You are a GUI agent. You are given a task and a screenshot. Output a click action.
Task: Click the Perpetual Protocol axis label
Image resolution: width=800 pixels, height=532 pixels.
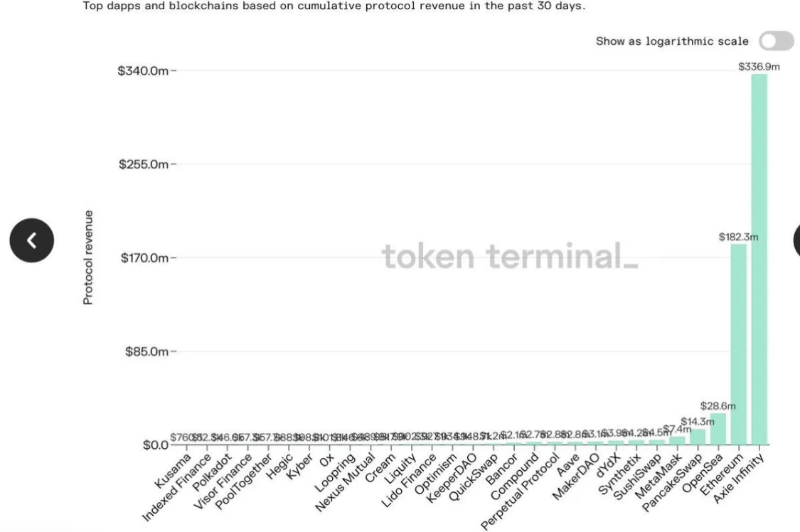click(520, 491)
